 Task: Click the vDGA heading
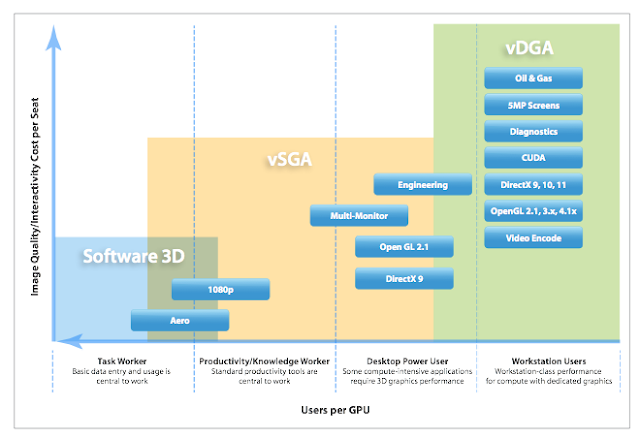click(x=529, y=48)
